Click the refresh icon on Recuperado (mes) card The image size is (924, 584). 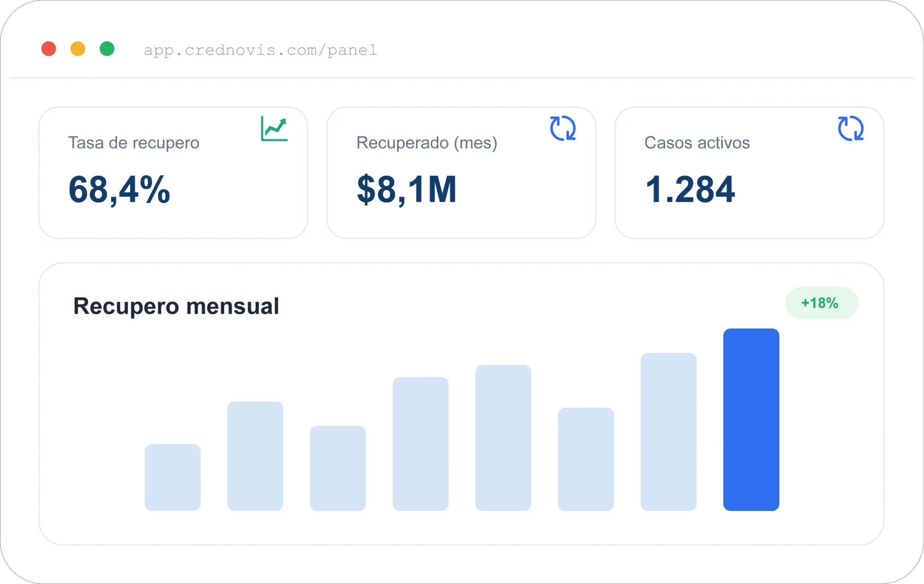[x=563, y=128]
